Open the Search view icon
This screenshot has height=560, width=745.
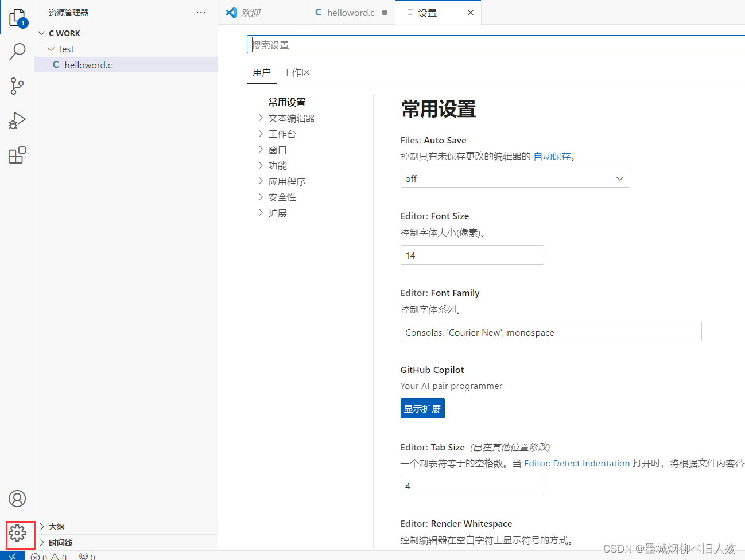click(x=17, y=52)
